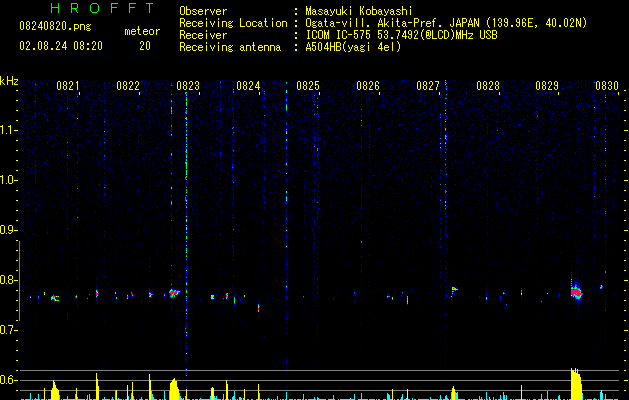Click the tall yellow level bar after 0829

click(x=576, y=384)
